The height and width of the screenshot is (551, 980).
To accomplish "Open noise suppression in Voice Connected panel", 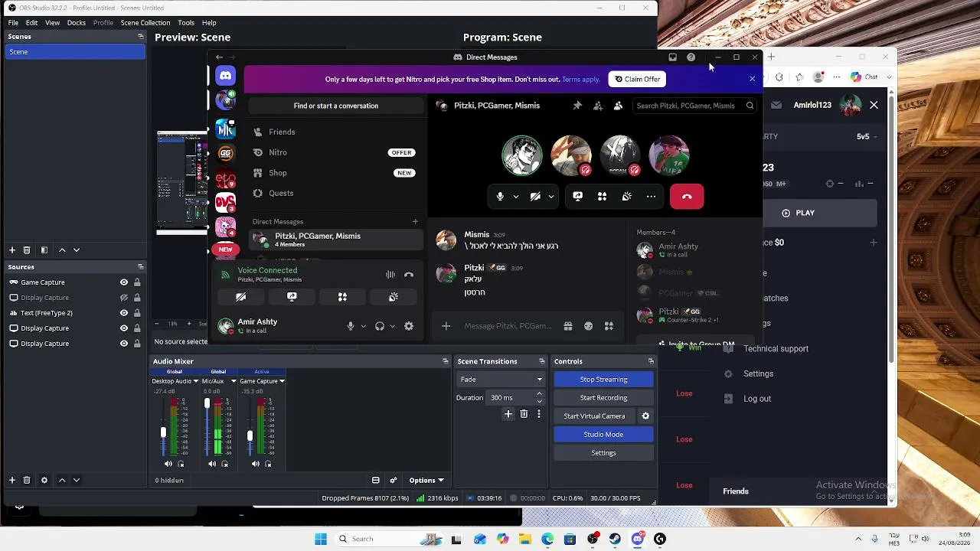I will pyautogui.click(x=390, y=275).
